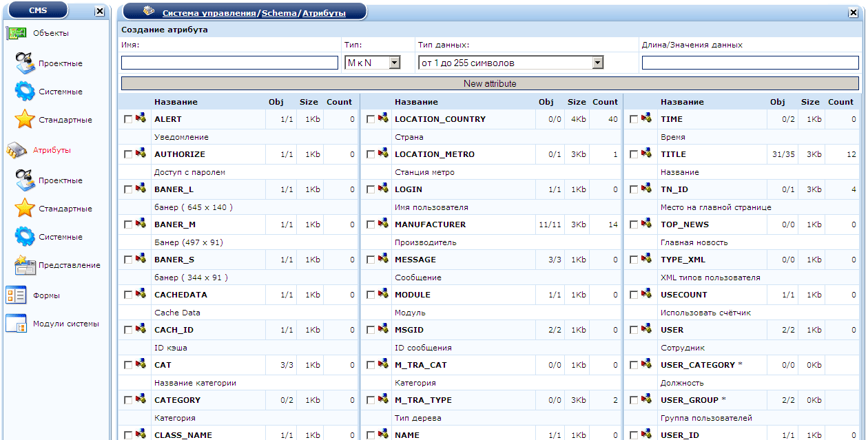The image size is (868, 440).
Task: Open the Атрибуты section icon
Action: (16, 150)
